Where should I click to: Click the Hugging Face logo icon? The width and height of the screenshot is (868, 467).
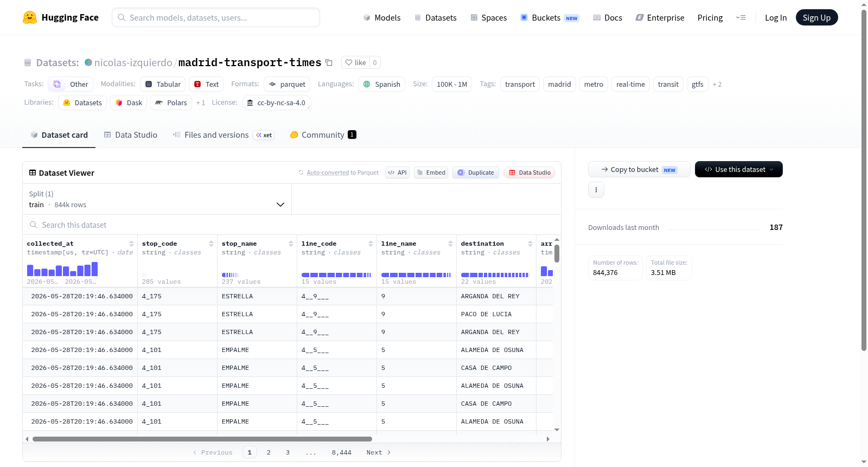30,17
